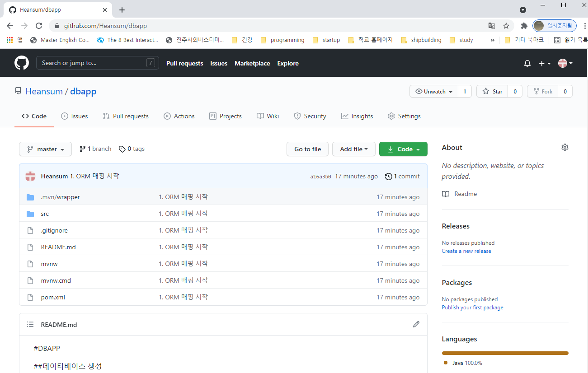The image size is (588, 373).
Task: Reload the page
Action: point(39,26)
